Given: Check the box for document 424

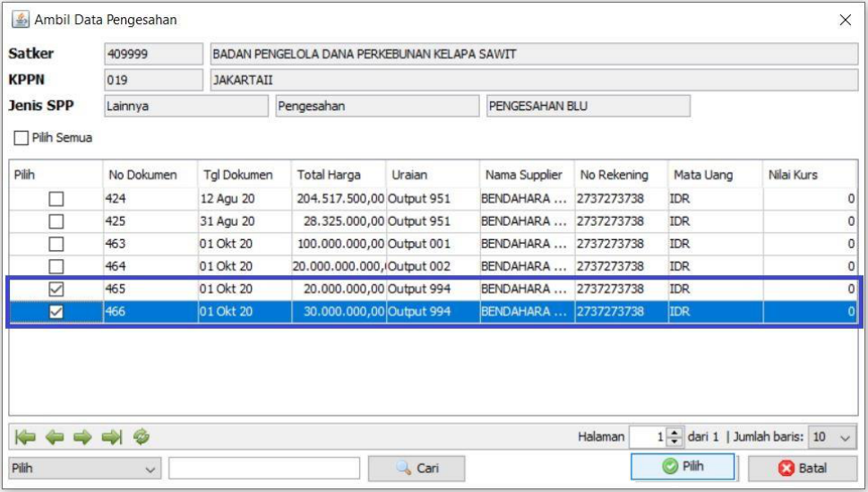Looking at the screenshot, I should [56, 199].
